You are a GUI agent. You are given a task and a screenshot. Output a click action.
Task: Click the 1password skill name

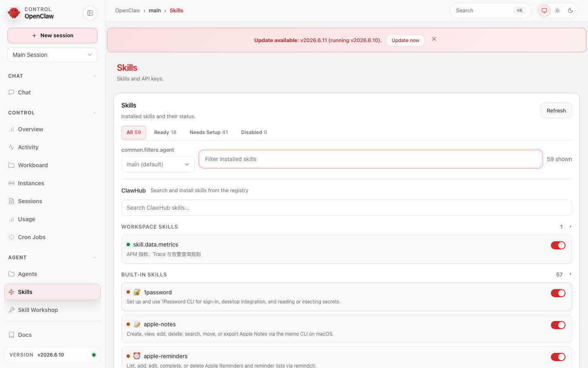[158, 292]
